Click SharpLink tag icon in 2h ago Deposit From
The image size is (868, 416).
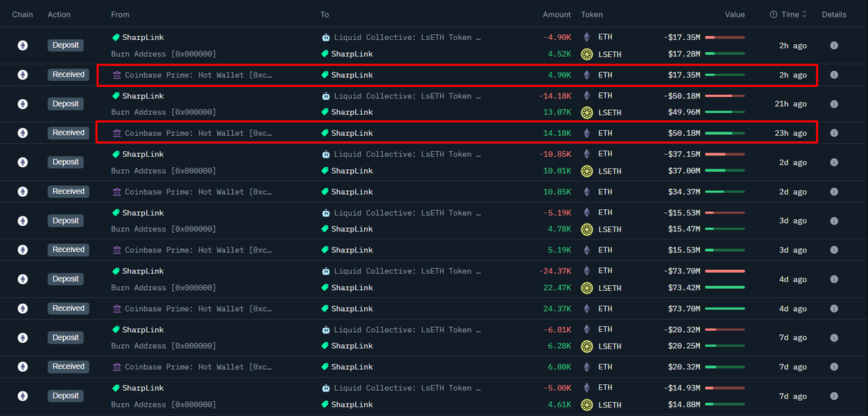click(x=116, y=38)
